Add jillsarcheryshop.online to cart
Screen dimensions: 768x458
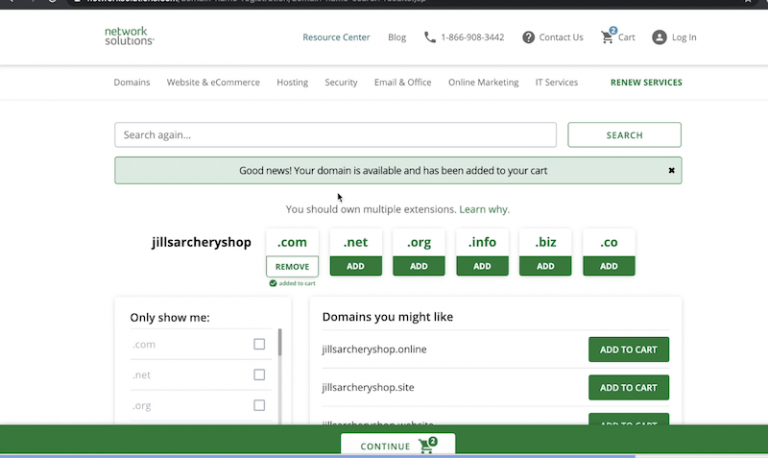(628, 349)
